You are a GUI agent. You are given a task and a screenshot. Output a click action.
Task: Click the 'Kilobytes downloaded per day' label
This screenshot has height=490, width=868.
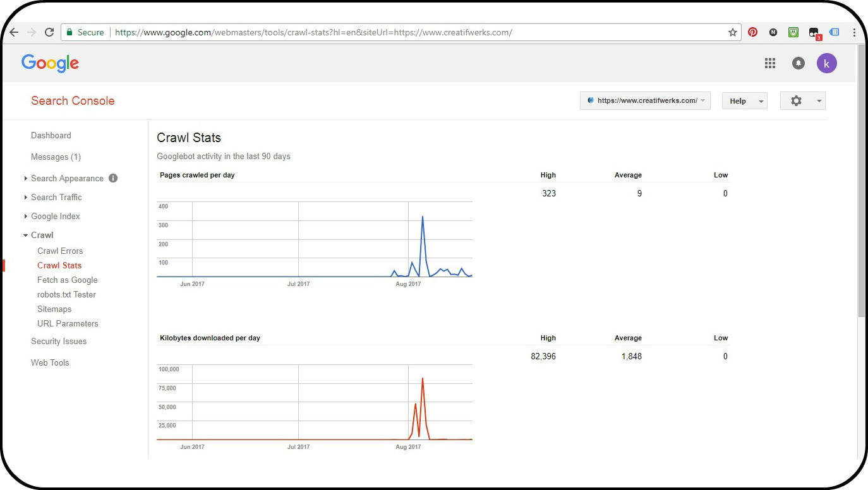(x=210, y=338)
